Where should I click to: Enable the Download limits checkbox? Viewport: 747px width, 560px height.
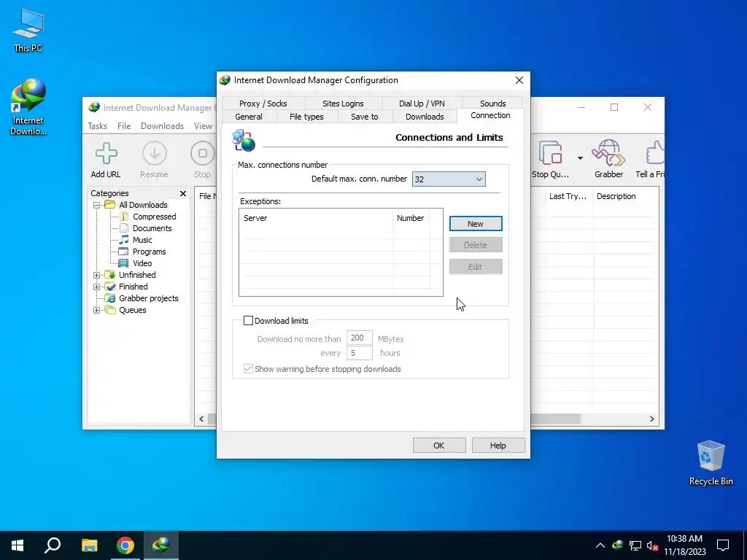(x=248, y=321)
